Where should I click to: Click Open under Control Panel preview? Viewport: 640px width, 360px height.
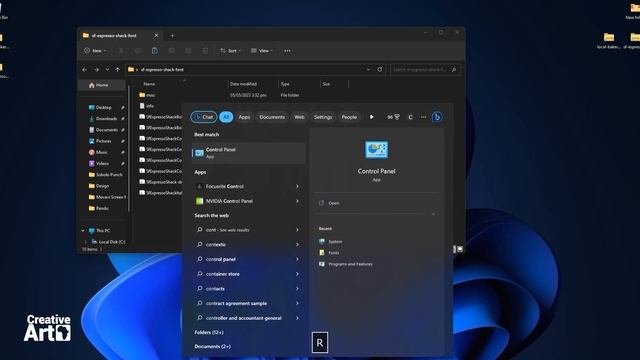click(x=333, y=203)
